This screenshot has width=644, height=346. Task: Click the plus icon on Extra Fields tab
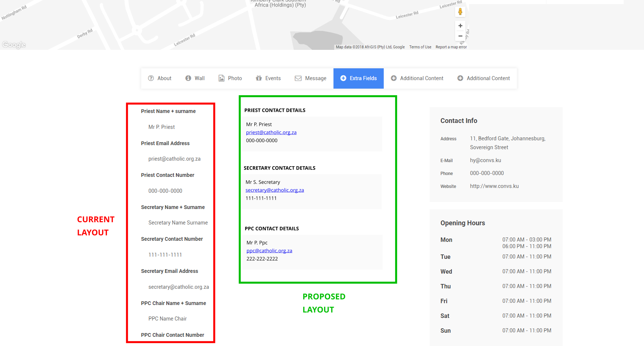[343, 78]
